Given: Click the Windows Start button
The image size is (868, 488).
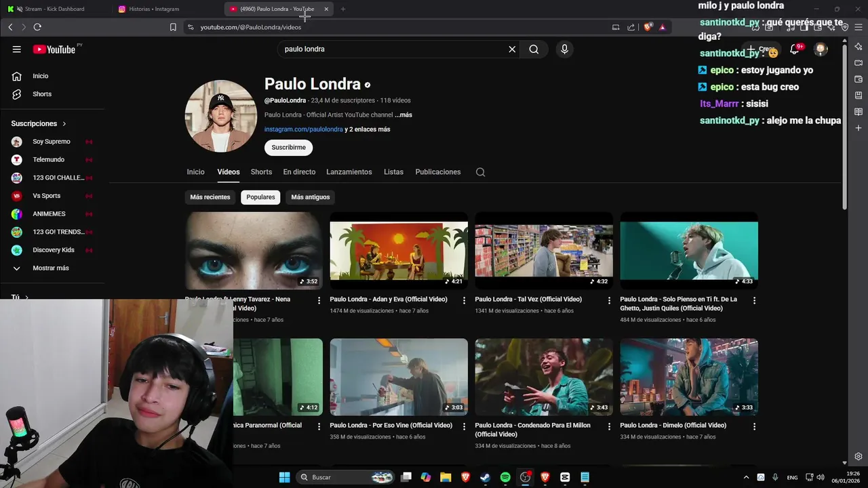Looking at the screenshot, I should (x=285, y=477).
